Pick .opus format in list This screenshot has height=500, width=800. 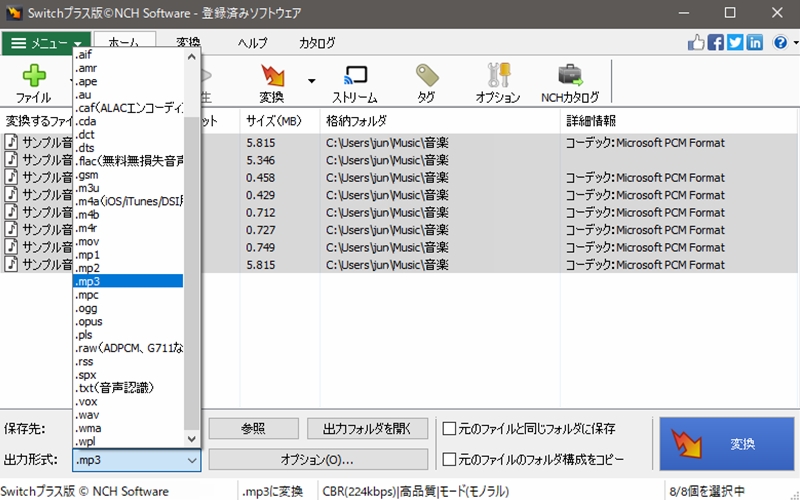pos(128,321)
